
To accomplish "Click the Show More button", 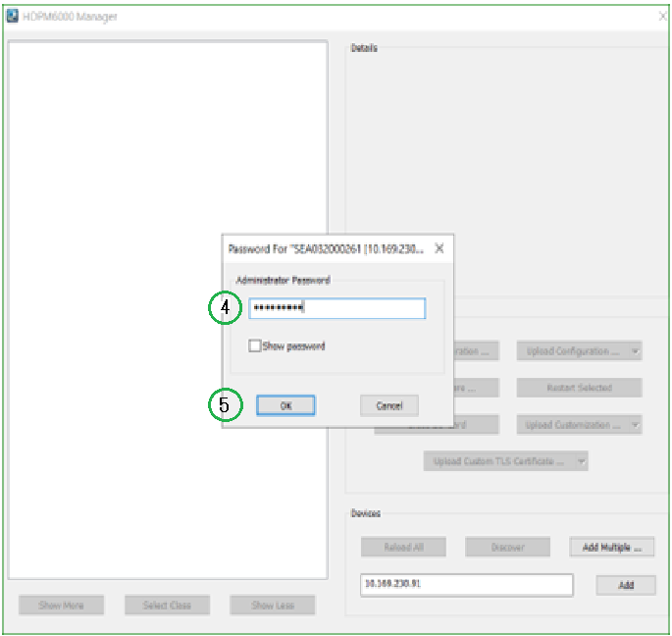I will [61, 606].
